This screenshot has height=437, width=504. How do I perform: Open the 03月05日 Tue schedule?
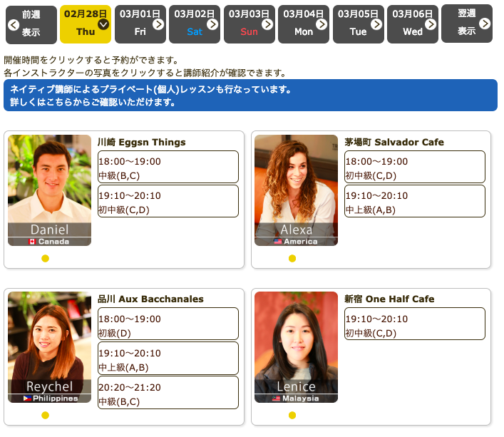point(358,24)
